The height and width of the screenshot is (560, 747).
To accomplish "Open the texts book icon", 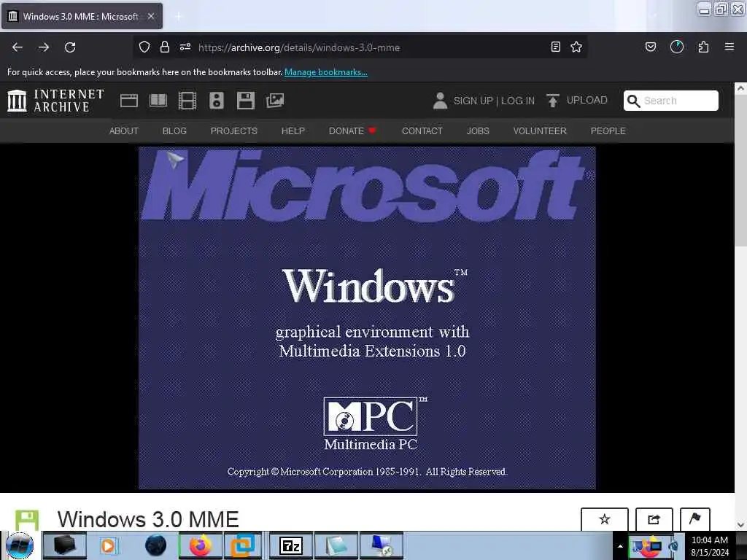I will (x=158, y=101).
